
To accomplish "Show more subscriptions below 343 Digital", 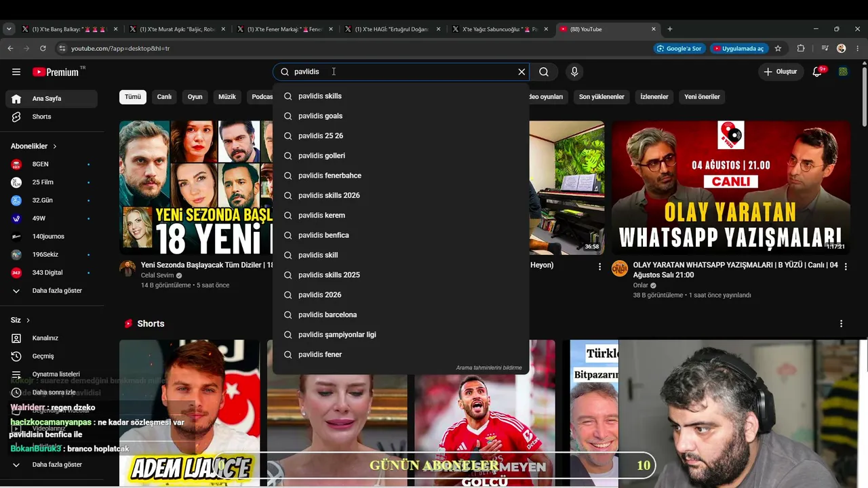I will click(52, 291).
